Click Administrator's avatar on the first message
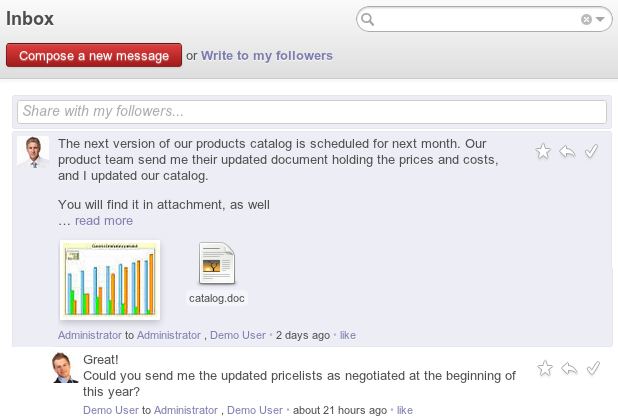Screen dimensions: 618x416 click(33, 152)
